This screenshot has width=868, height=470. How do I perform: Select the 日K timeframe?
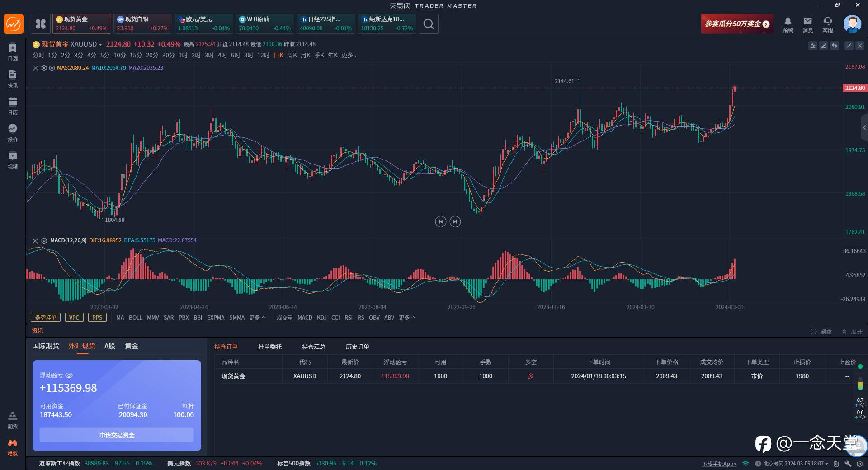[x=278, y=56]
